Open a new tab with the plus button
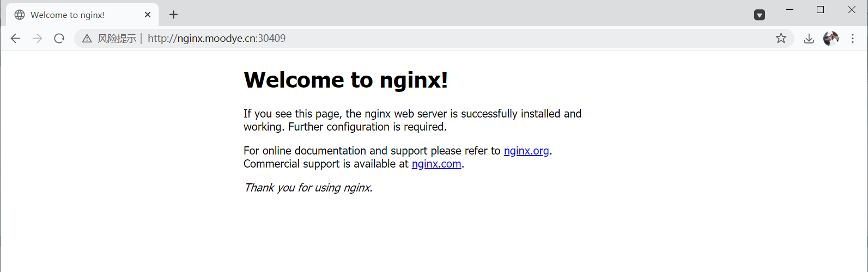This screenshot has height=272, width=868. (x=173, y=15)
